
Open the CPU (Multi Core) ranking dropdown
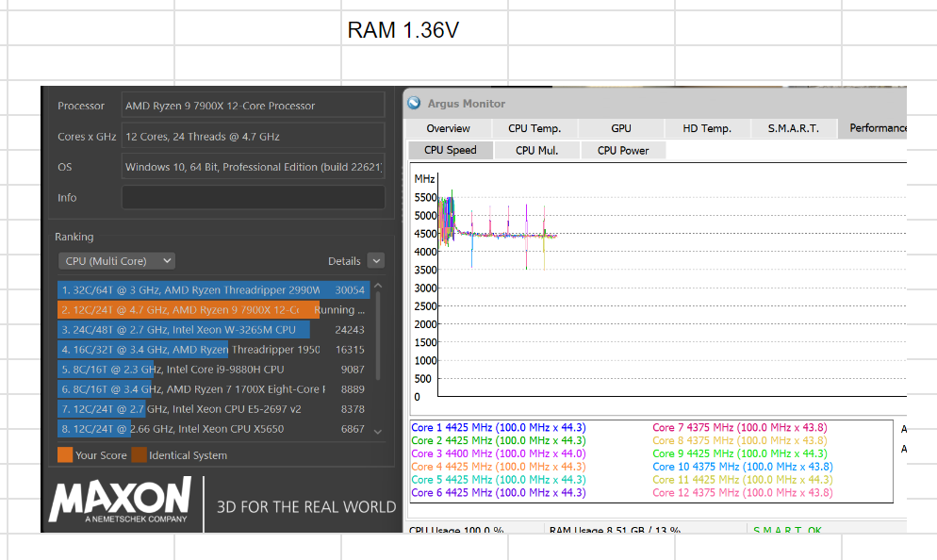[x=117, y=261]
